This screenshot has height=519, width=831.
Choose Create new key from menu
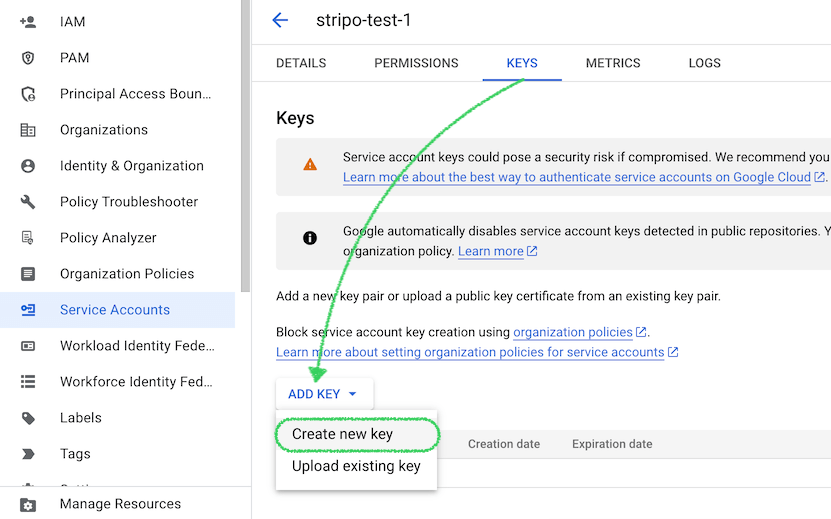[342, 434]
